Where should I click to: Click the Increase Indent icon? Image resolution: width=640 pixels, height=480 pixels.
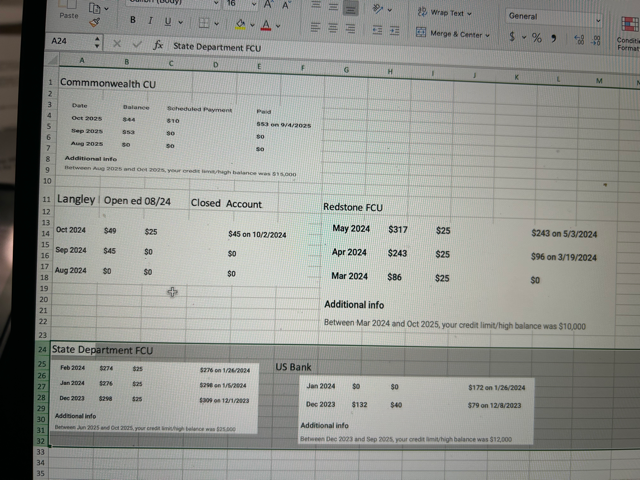click(394, 31)
